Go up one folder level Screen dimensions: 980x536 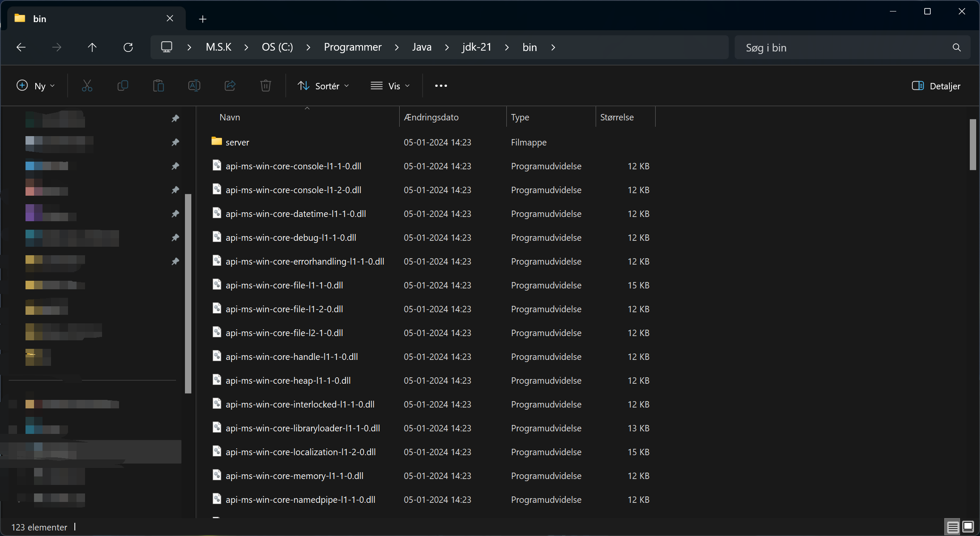(x=92, y=47)
